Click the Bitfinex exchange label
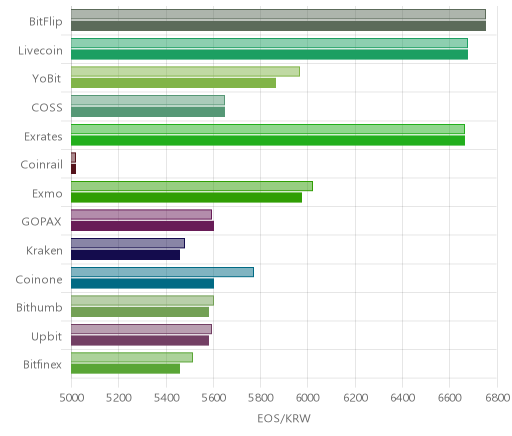 coord(42,365)
